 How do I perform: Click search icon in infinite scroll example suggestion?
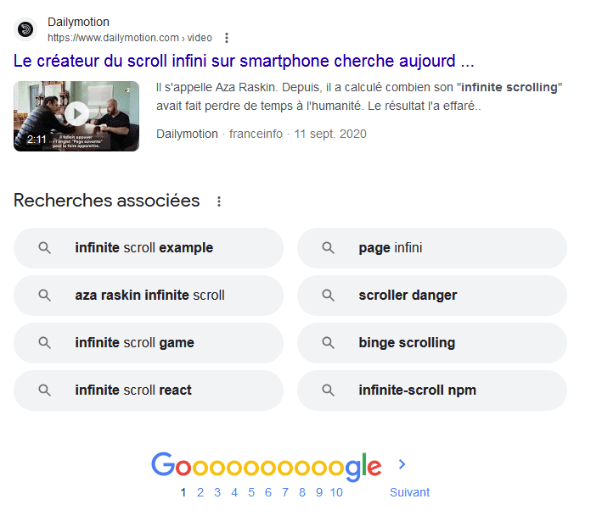45,248
